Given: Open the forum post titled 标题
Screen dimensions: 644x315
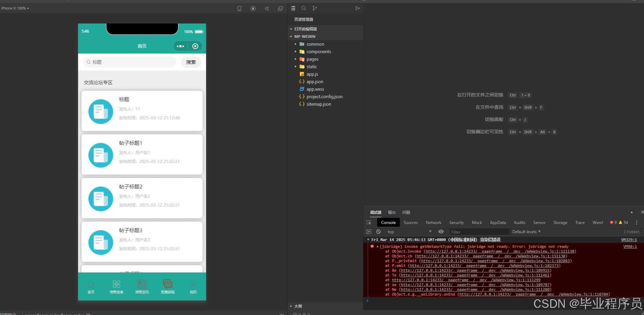Looking at the screenshot, I should pos(142,111).
